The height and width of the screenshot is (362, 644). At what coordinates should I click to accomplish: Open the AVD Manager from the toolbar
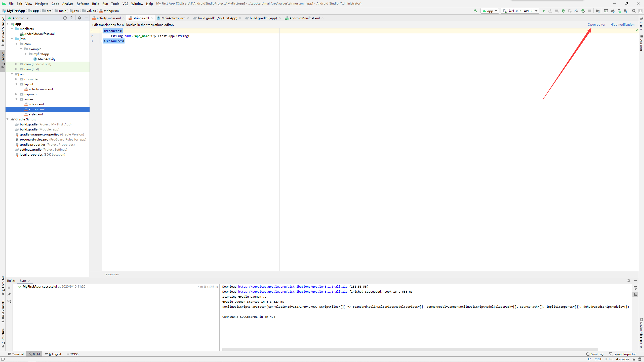(x=619, y=11)
